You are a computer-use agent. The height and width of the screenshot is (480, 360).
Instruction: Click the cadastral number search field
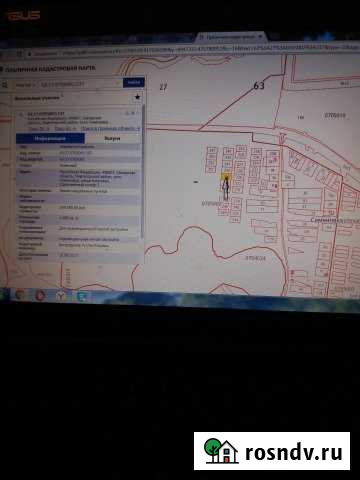coord(77,84)
